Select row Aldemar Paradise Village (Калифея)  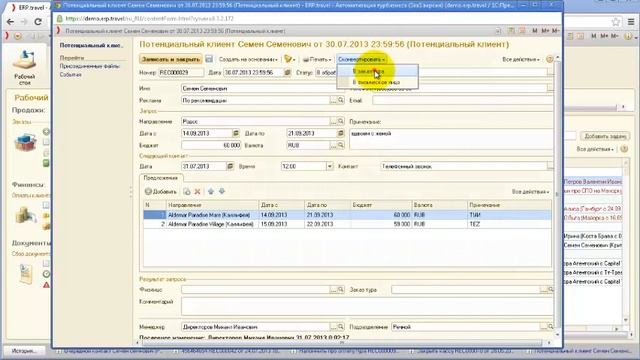pos(347,224)
